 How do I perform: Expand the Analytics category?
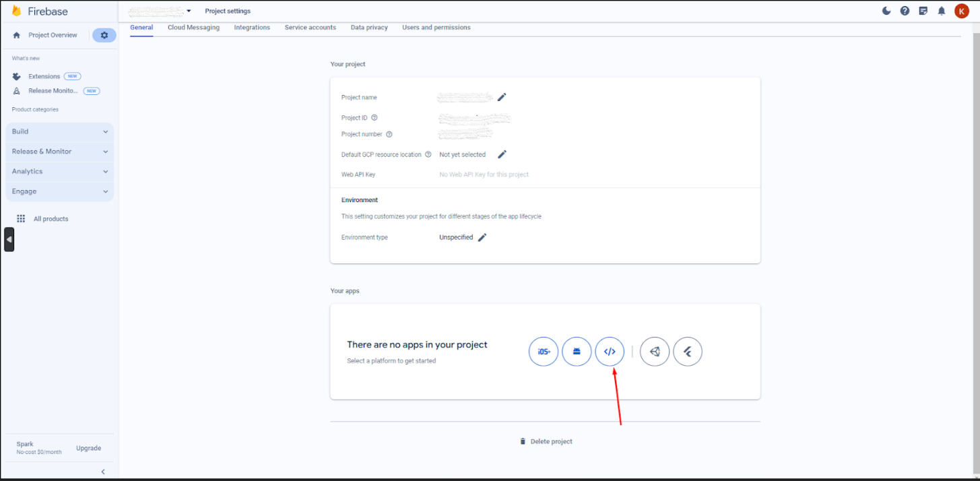[x=59, y=172]
